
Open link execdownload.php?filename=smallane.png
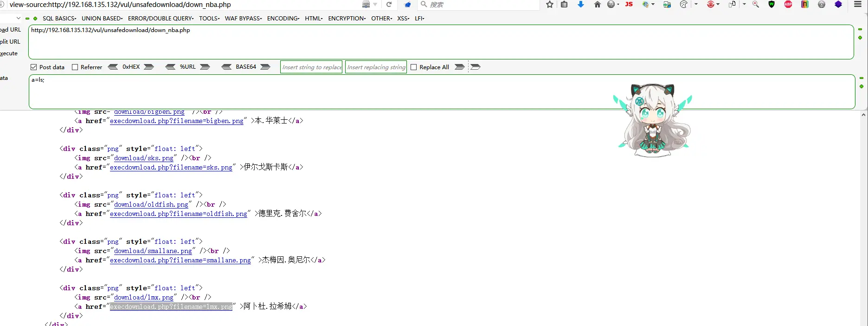tap(180, 260)
